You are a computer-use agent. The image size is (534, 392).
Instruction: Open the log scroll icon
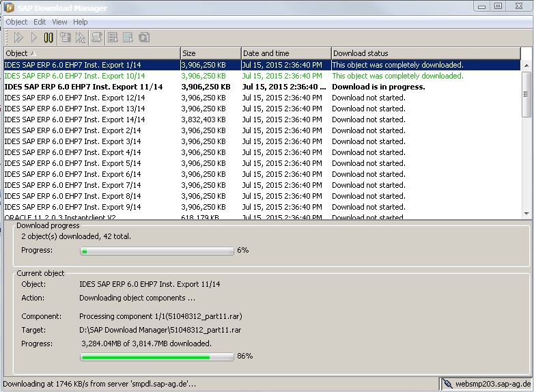(97, 37)
